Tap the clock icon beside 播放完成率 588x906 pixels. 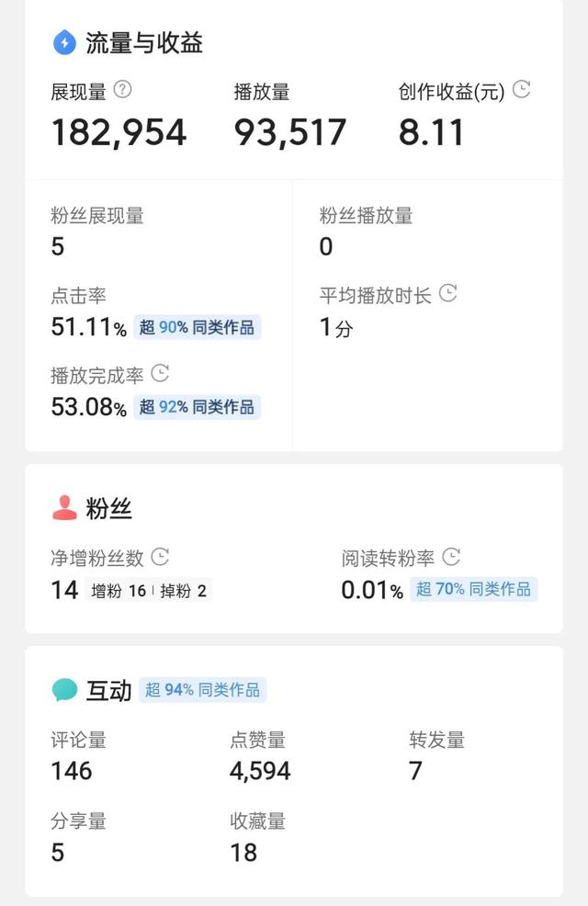160,373
